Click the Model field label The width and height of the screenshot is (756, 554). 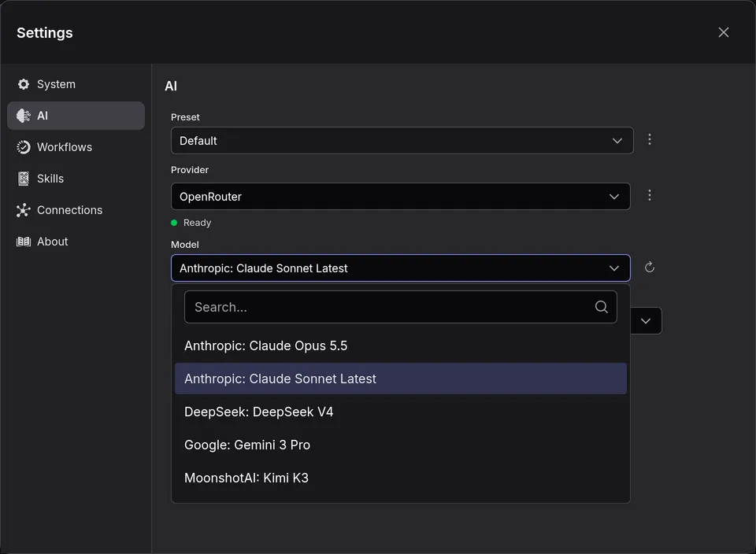[x=184, y=244]
